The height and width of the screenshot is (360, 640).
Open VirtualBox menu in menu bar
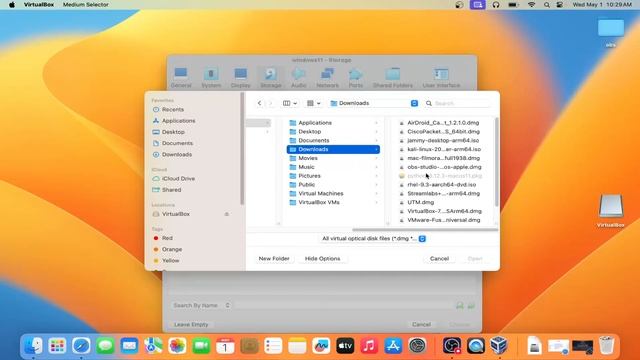coord(39,4)
